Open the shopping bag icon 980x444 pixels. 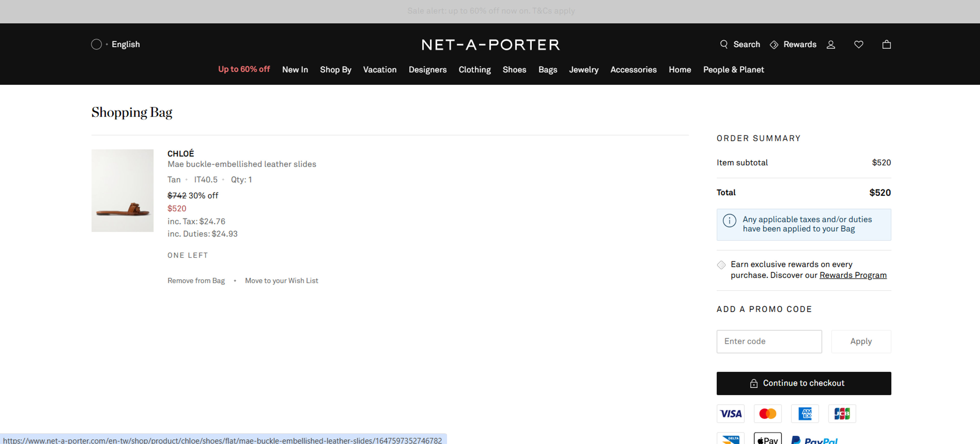click(x=886, y=44)
